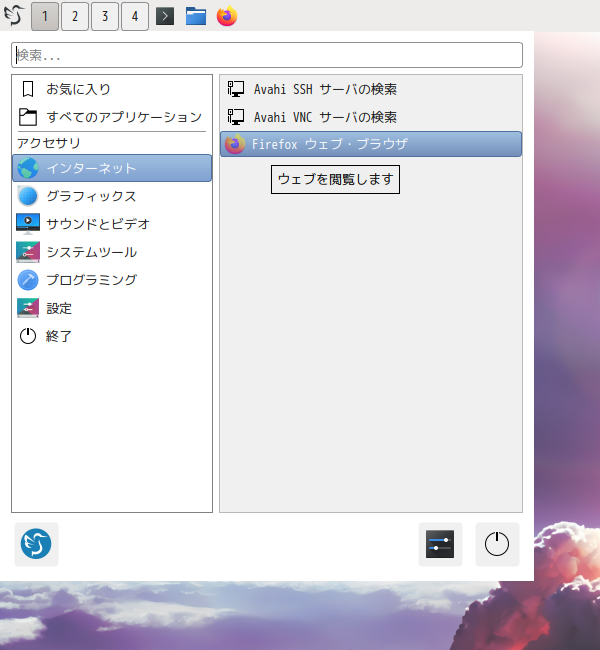Image resolution: width=600 pixels, height=650 pixels.
Task: Open the プログラミング category
Action: click(x=112, y=280)
